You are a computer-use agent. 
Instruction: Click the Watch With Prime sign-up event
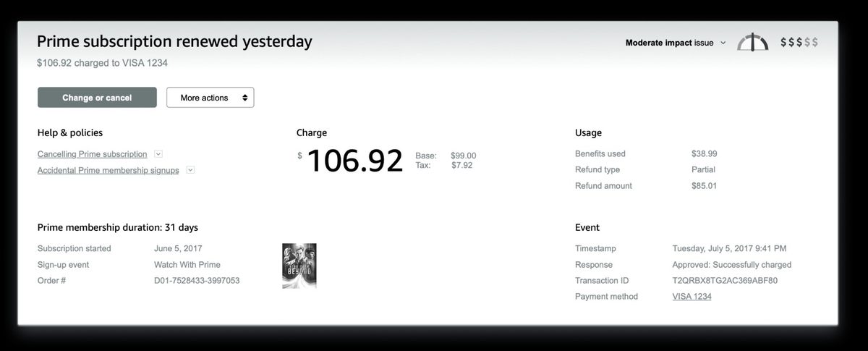pos(187,264)
